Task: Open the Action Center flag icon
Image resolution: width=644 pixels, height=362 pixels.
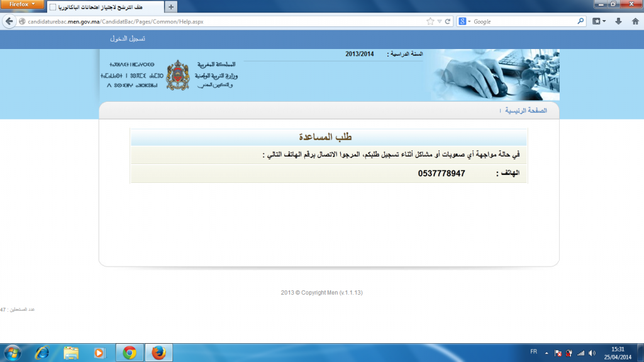Action: [558, 353]
